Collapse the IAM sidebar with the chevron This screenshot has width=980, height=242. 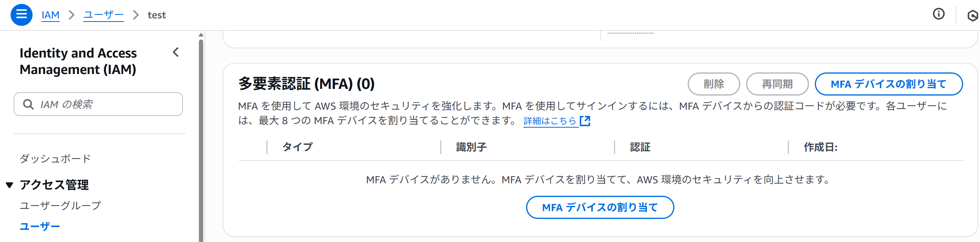(176, 52)
